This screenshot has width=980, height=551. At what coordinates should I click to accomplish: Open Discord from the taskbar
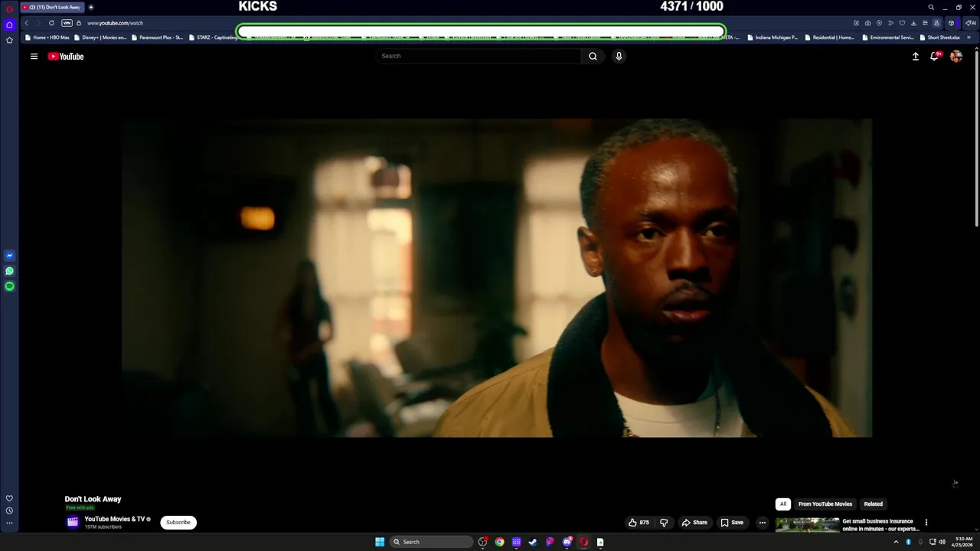[567, 542]
